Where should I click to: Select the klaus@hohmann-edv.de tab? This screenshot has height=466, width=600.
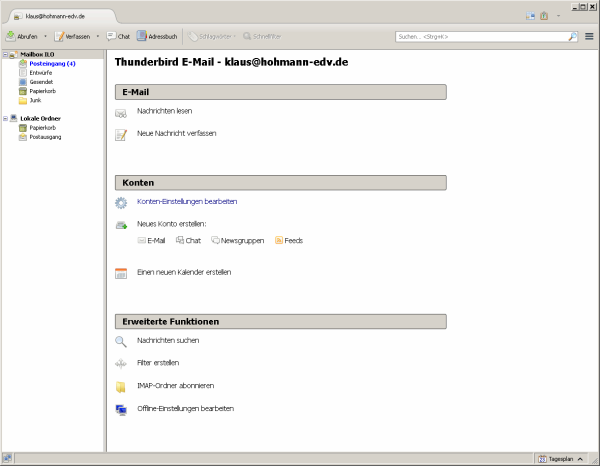click(61, 16)
